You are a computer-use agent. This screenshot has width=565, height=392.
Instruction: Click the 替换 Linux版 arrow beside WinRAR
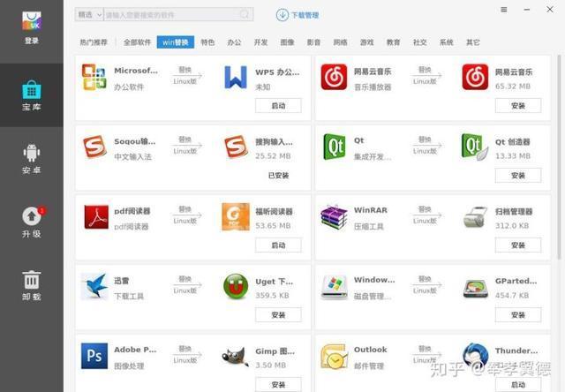pyautogui.click(x=427, y=215)
